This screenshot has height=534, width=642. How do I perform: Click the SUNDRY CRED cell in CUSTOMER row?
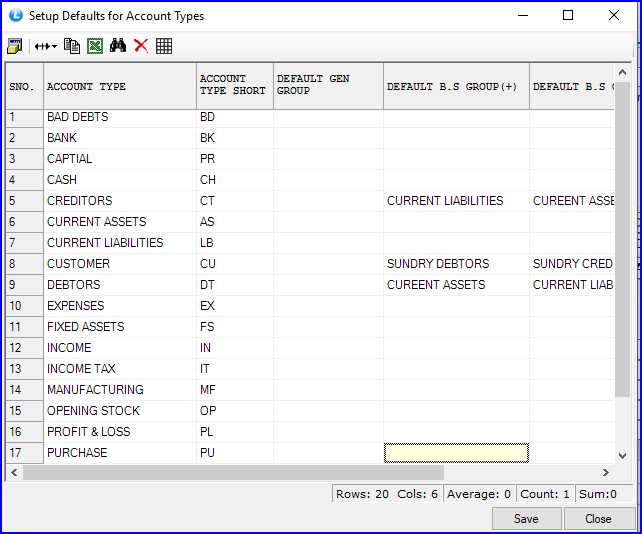(x=572, y=264)
